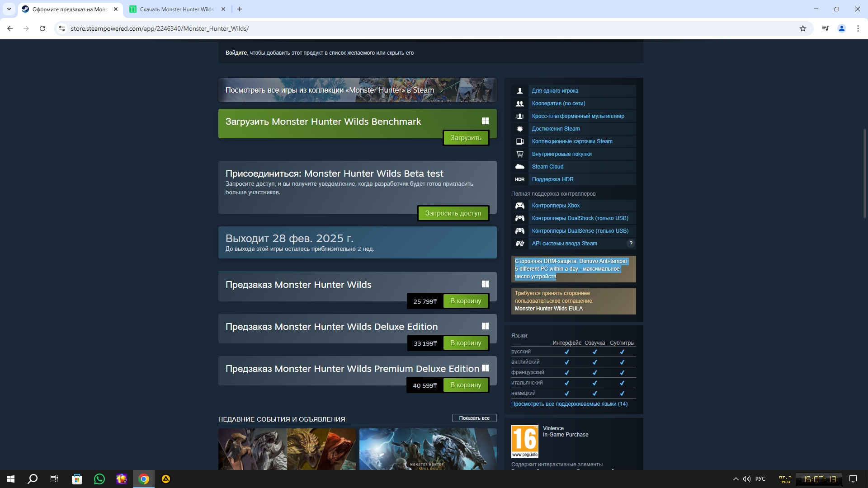Bookmark this page with the star icon
Image resolution: width=868 pixels, height=488 pixels.
[803, 28]
